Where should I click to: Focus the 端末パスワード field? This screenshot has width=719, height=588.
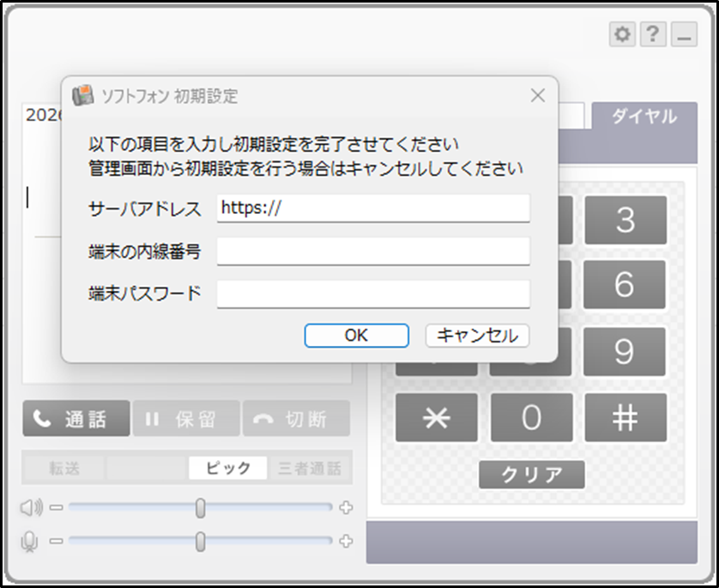(x=373, y=294)
